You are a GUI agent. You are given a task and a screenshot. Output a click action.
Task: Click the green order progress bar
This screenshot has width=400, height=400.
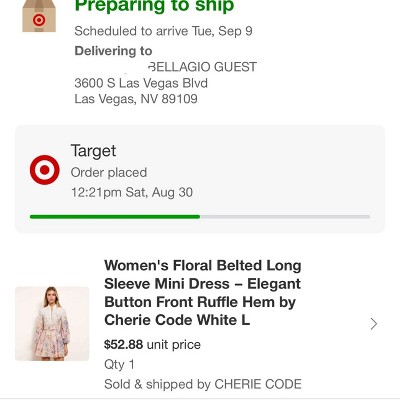[115, 217]
